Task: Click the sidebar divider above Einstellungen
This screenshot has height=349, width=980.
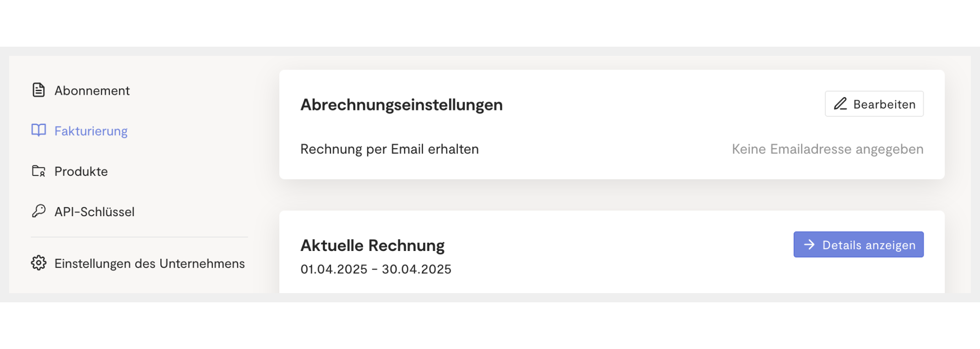Action: pyautogui.click(x=139, y=237)
